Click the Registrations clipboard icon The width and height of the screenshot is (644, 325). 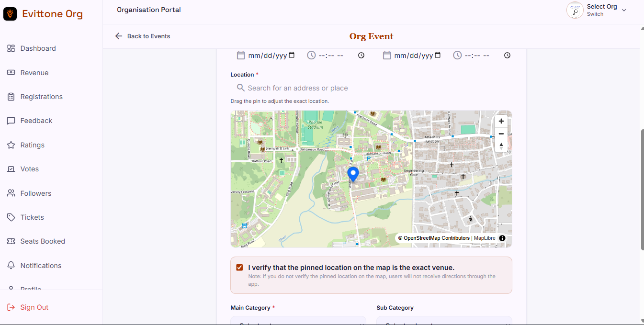11,97
